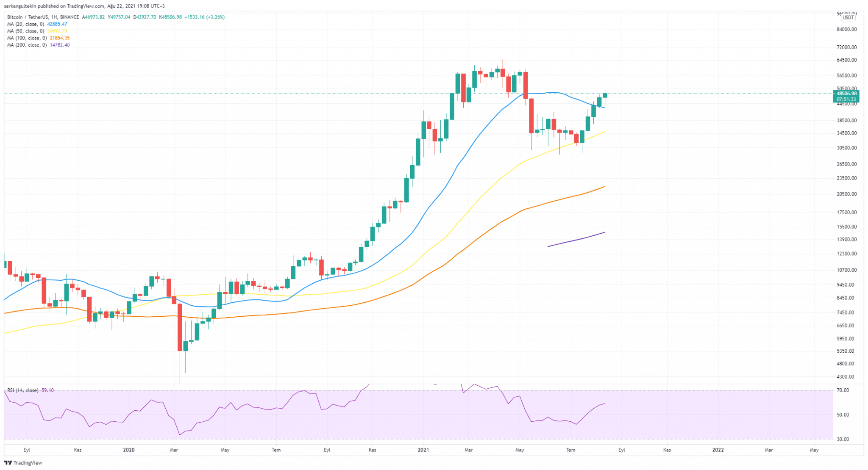Image resolution: width=868 pixels, height=470 pixels.
Task: Click the 2022 label on time axis
Action: tap(718, 450)
